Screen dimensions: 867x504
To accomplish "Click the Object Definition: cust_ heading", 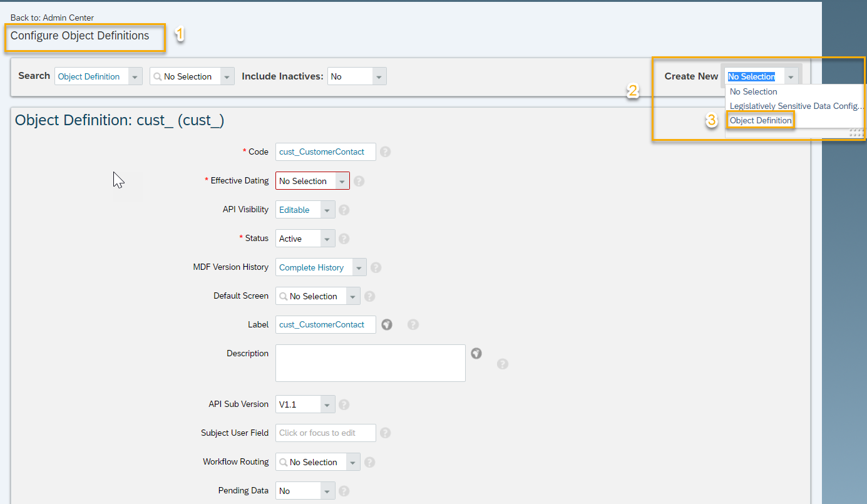I will click(120, 120).
